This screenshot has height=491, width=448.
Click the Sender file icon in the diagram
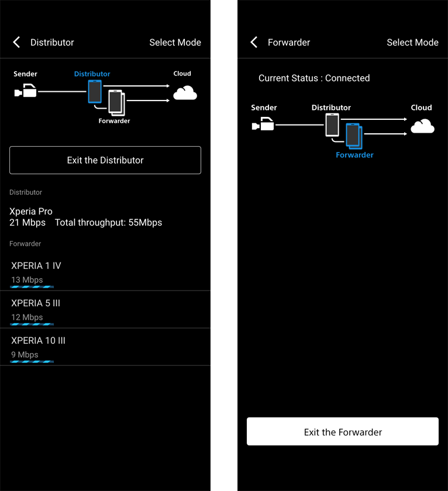pos(26,91)
